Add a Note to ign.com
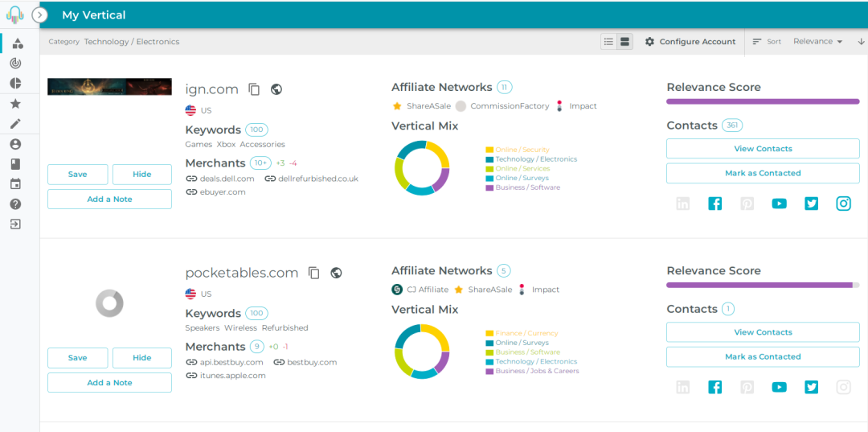Image resolution: width=868 pixels, height=432 pixels. click(x=109, y=199)
